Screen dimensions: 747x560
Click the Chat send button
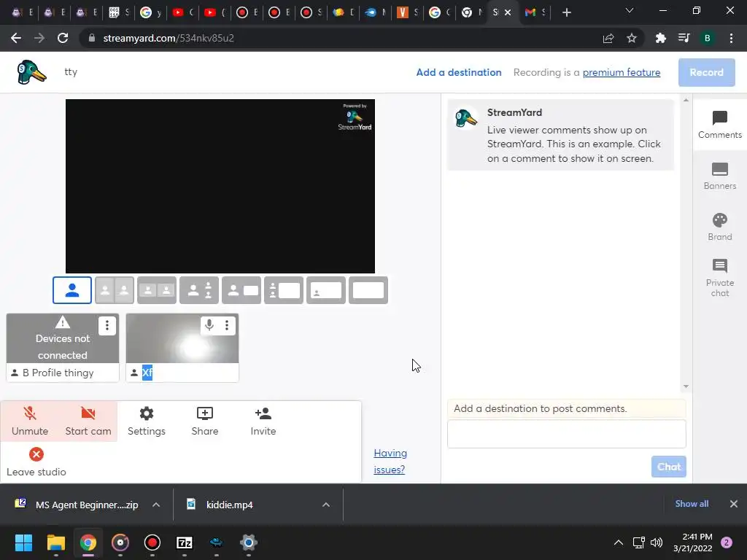tap(669, 467)
